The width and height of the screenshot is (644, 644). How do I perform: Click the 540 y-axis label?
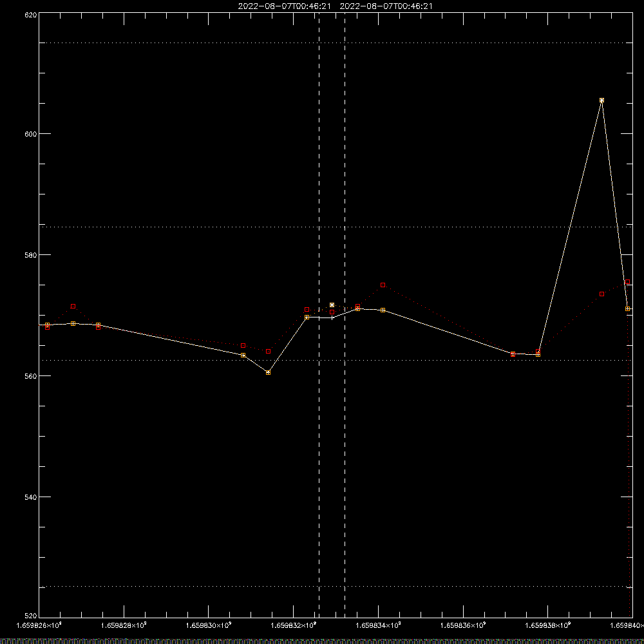point(31,497)
